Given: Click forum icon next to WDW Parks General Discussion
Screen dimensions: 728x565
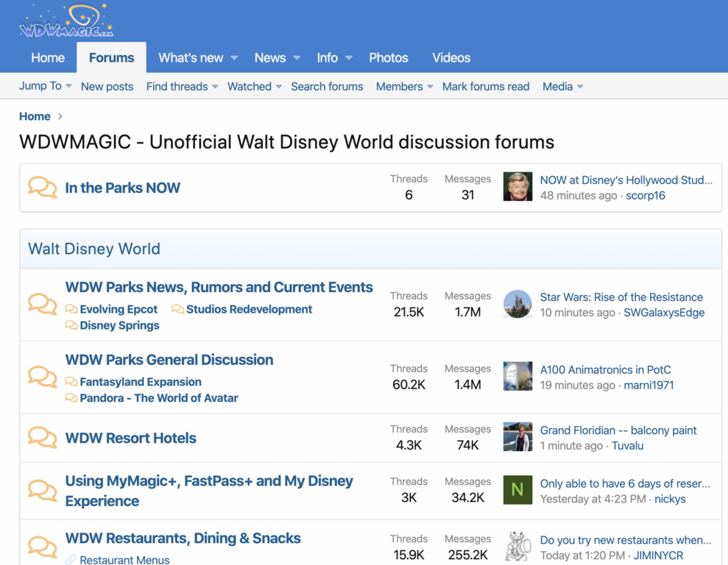Looking at the screenshot, I should (42, 377).
